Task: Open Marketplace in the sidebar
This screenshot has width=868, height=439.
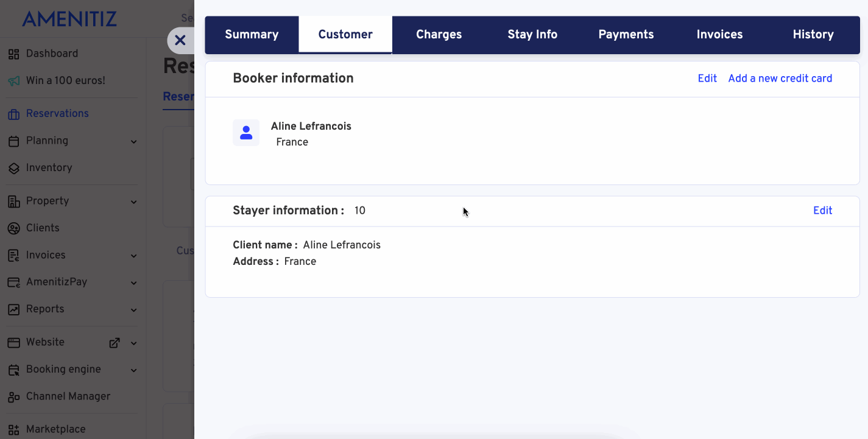Action: tap(55, 429)
